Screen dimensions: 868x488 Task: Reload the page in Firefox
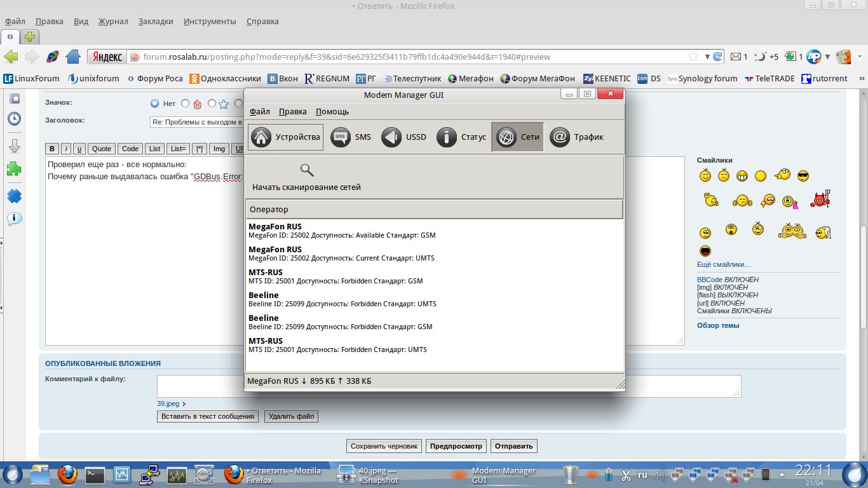click(717, 57)
